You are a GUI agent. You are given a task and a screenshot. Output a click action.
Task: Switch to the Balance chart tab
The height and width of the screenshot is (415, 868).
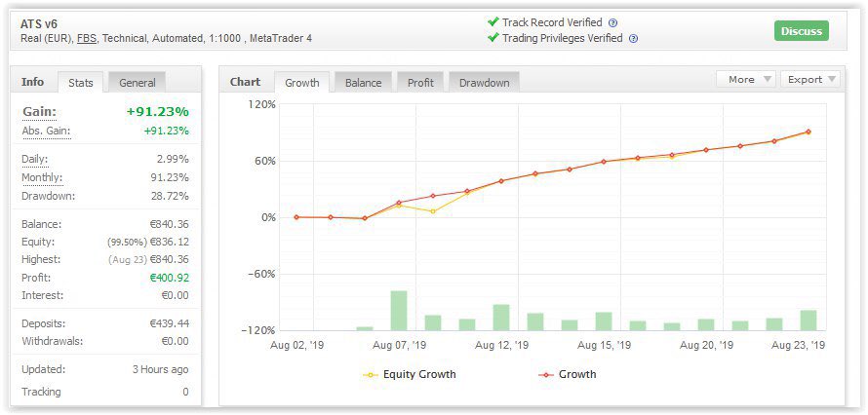[x=363, y=83]
